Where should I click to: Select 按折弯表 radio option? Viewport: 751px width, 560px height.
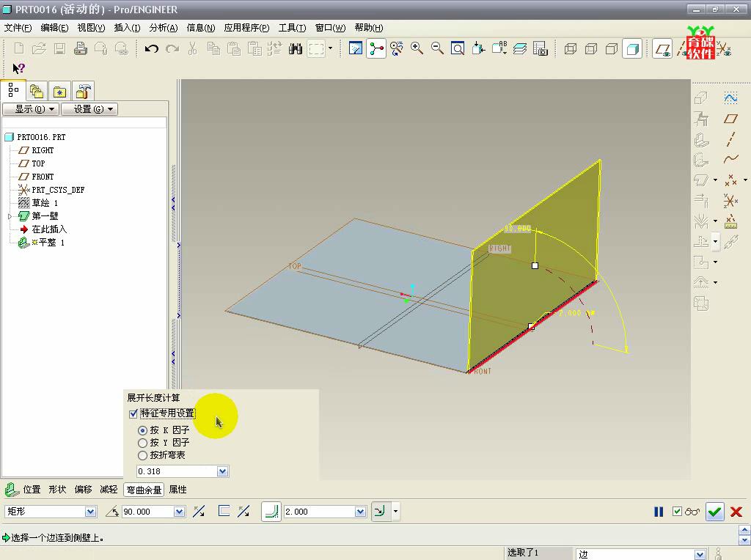(142, 455)
